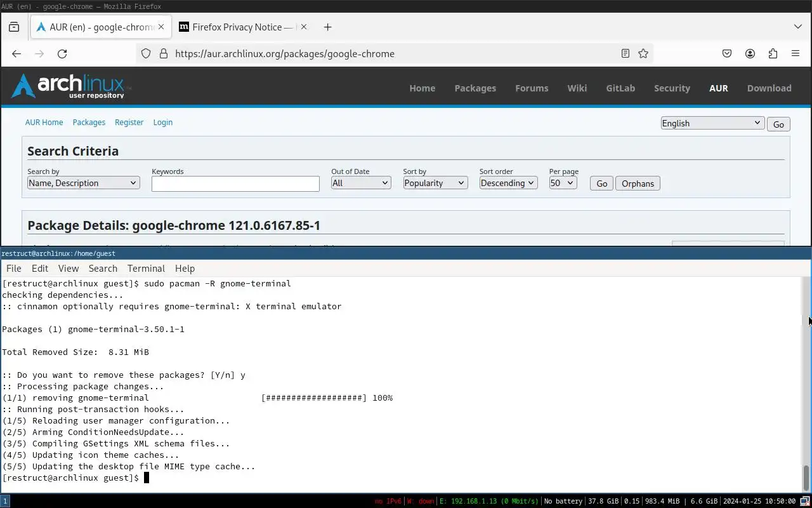
Task: Click the 'Total Removed Size: 8.31 MiB' line
Action: coord(75,352)
